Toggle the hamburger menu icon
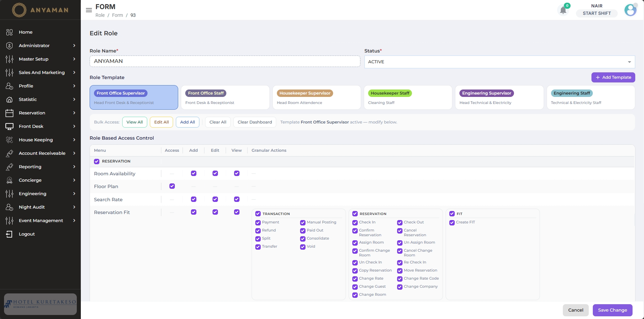 pos(89,10)
